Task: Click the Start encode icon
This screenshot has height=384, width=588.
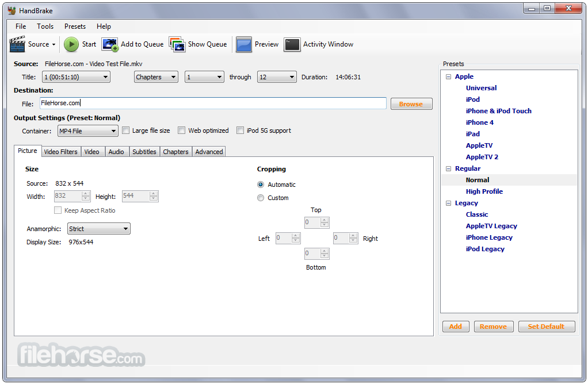Action: [71, 44]
